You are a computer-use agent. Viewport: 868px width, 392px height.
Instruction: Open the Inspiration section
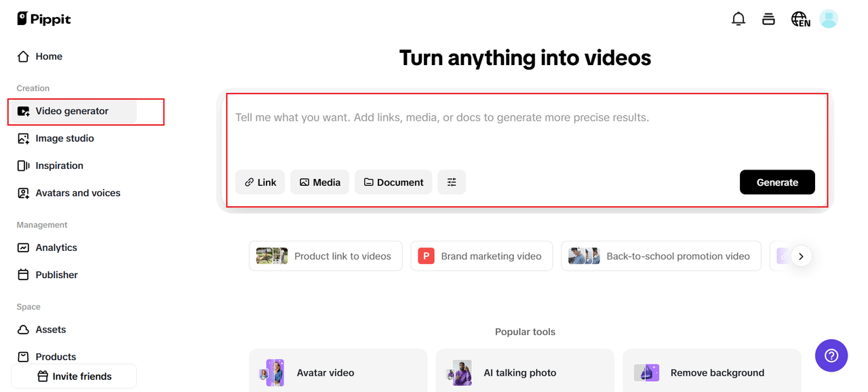pyautogui.click(x=59, y=165)
